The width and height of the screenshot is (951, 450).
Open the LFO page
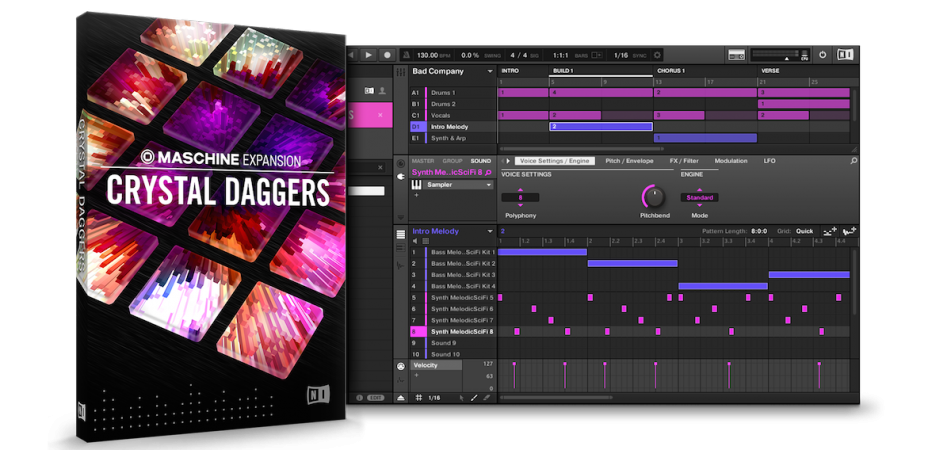tap(769, 161)
